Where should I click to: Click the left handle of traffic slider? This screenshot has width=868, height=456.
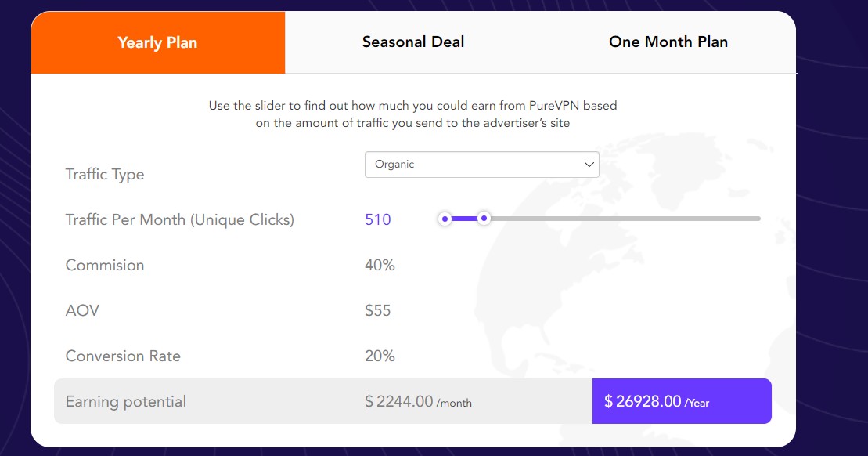pos(445,219)
